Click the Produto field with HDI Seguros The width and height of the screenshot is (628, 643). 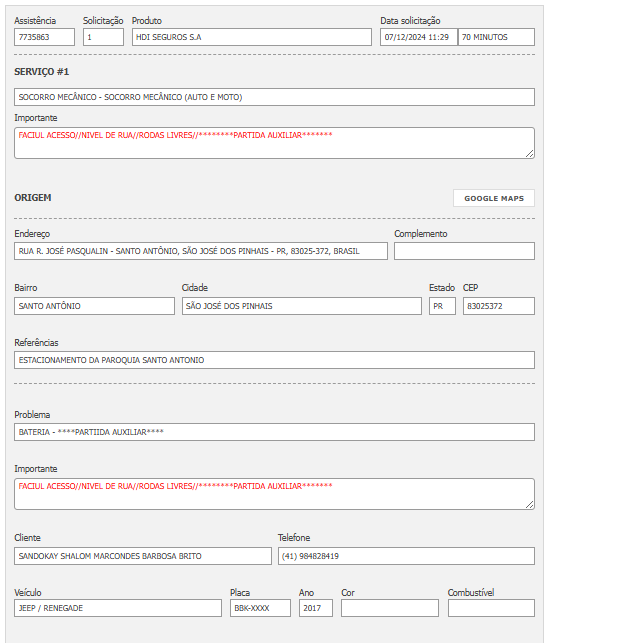click(x=251, y=37)
